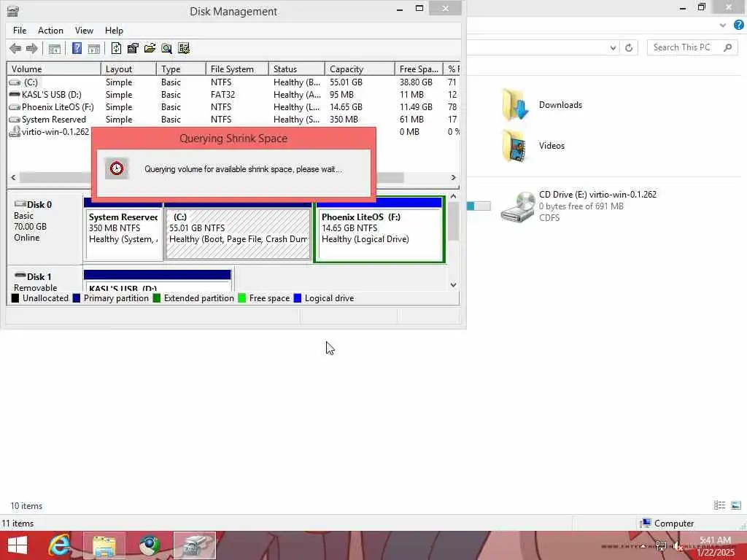
Task: Click the Explorer help question mark icon
Action: tap(739, 26)
